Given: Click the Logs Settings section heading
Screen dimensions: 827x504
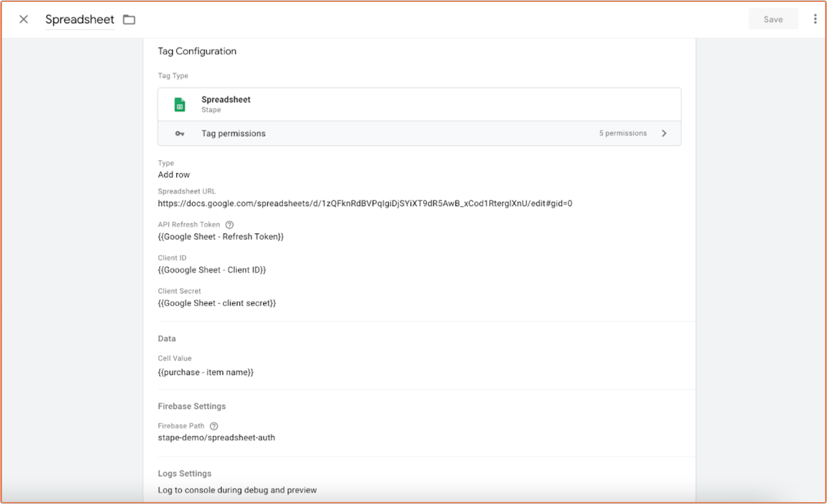Looking at the screenshot, I should [x=184, y=473].
